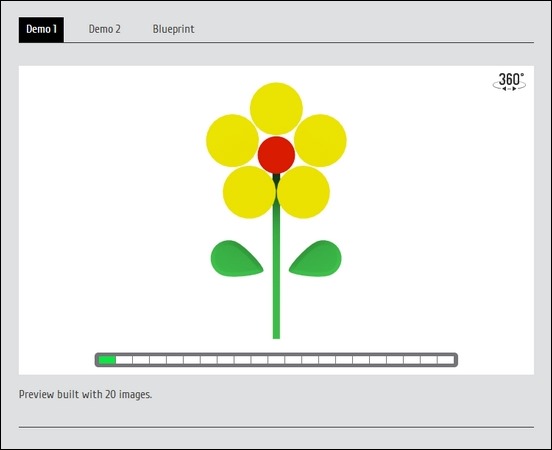Switch to the Demo 2 tab
The width and height of the screenshot is (552, 450).
105,29
